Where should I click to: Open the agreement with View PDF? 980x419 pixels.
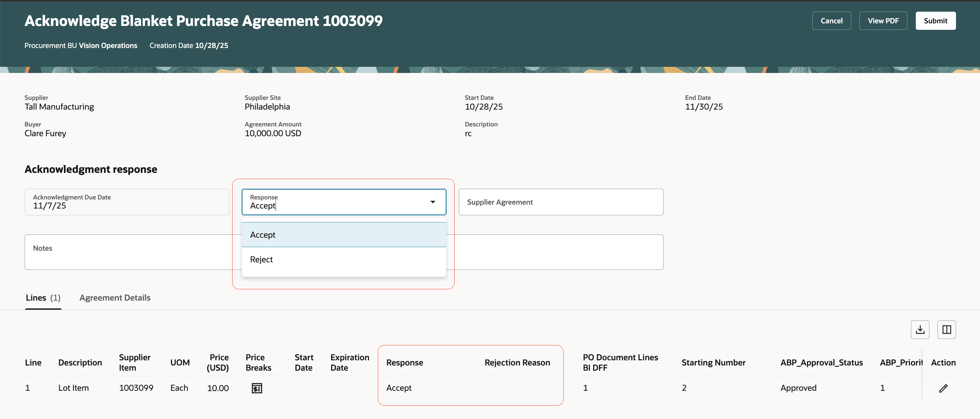click(x=883, y=20)
